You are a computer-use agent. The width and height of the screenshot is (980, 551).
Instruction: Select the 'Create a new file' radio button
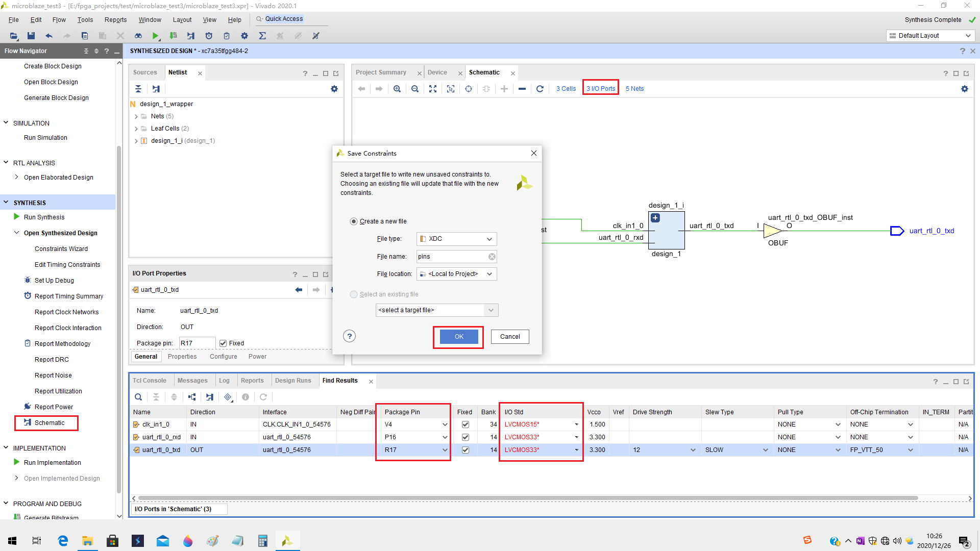click(354, 221)
